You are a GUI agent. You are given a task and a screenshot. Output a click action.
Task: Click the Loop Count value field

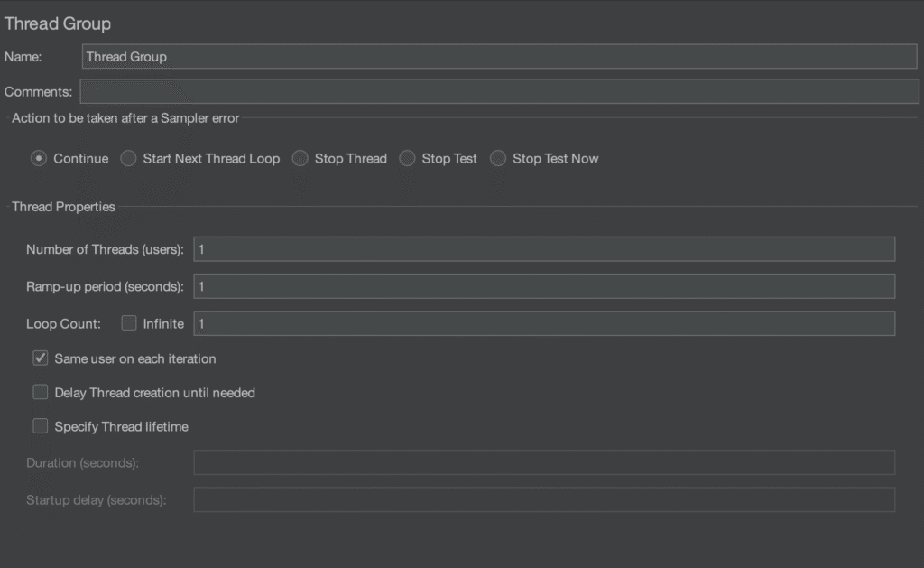(x=543, y=323)
